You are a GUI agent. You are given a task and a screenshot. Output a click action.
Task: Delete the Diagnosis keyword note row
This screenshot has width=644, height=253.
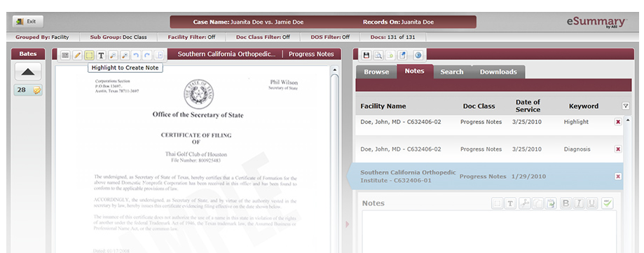pyautogui.click(x=617, y=149)
